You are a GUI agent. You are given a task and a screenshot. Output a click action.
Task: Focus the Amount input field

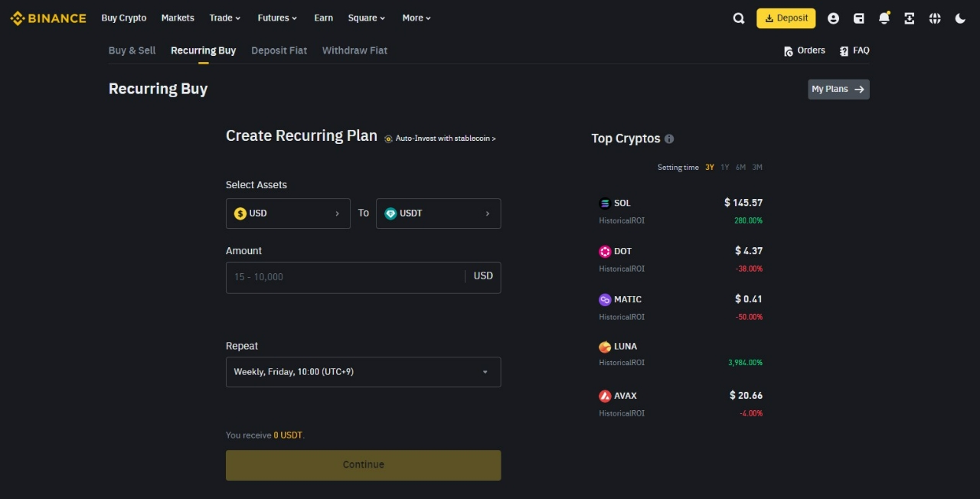point(364,277)
